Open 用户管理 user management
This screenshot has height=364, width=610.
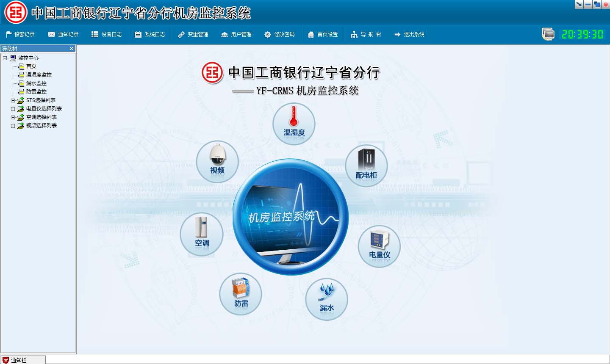point(236,34)
